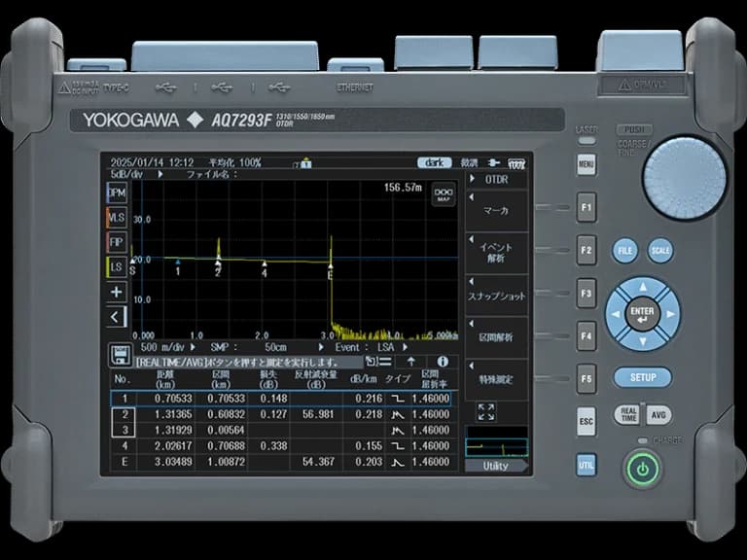This screenshot has width=747, height=560.
Task: Click the round SCALE button
Action: click(x=660, y=251)
